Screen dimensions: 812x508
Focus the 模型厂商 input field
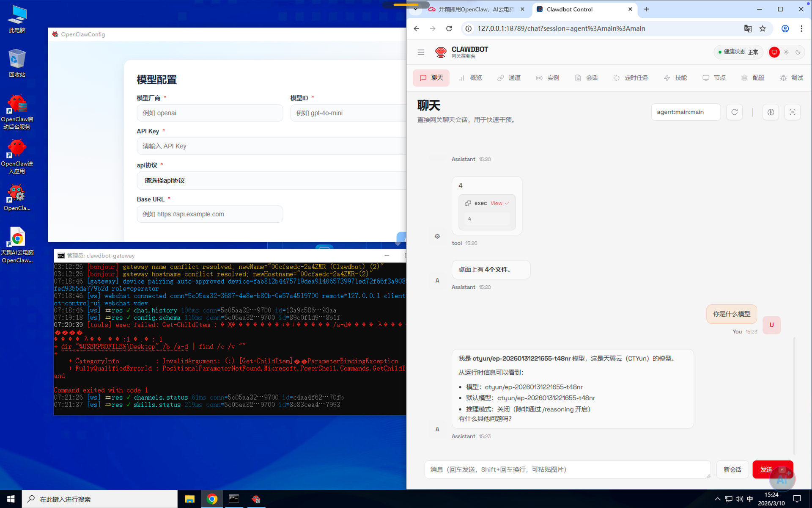pyautogui.click(x=210, y=113)
